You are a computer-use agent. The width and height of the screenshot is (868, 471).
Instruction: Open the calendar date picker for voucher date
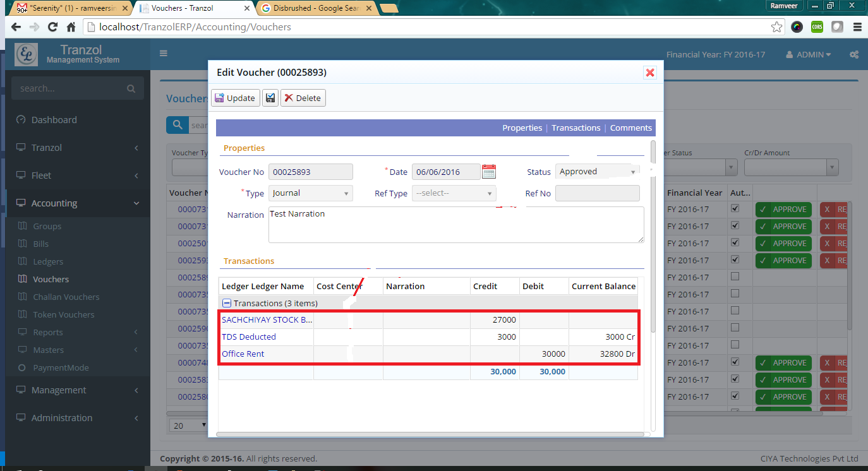tap(488, 171)
